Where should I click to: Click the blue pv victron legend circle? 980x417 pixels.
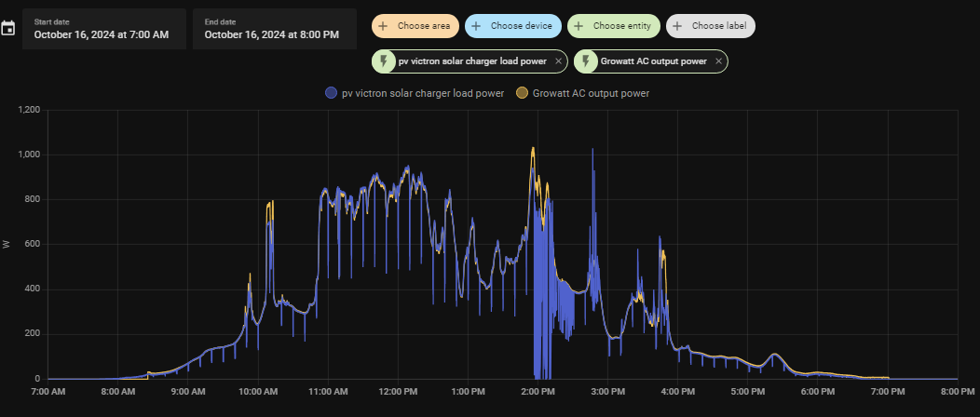point(331,93)
